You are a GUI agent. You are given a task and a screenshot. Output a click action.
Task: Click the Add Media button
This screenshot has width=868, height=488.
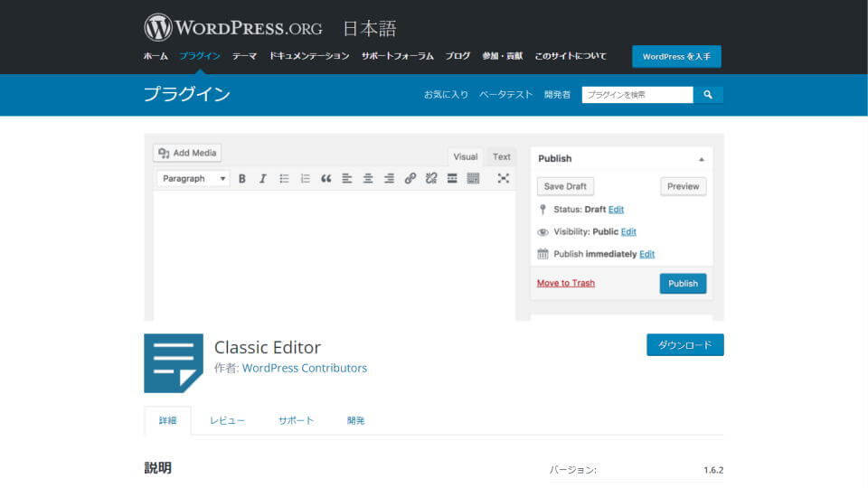click(187, 153)
